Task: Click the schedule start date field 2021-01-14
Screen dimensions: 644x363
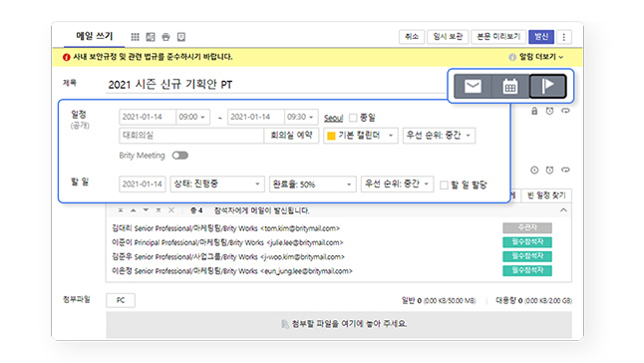Action: (x=148, y=117)
